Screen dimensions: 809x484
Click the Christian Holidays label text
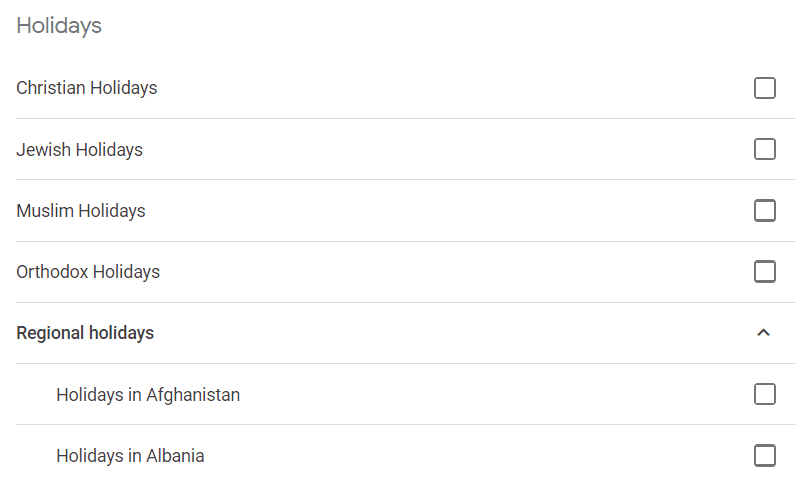point(87,88)
